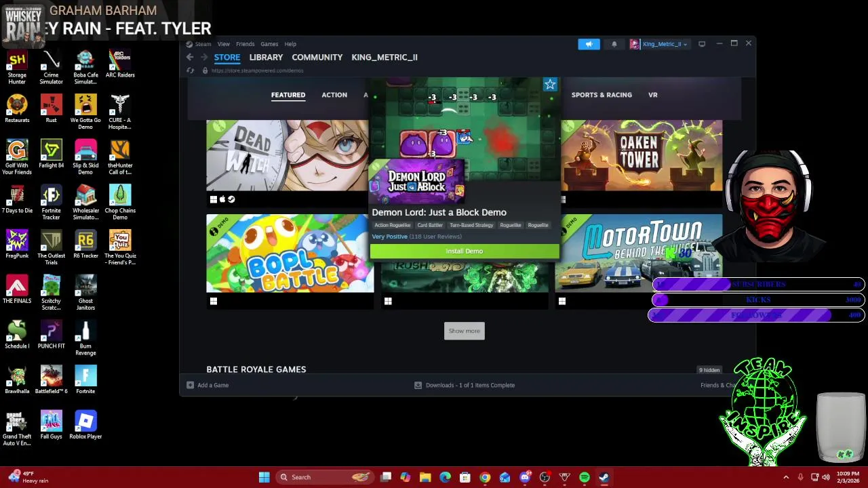Screen dimensions: 868x488
Task: Click the Show more button
Action: (465, 331)
